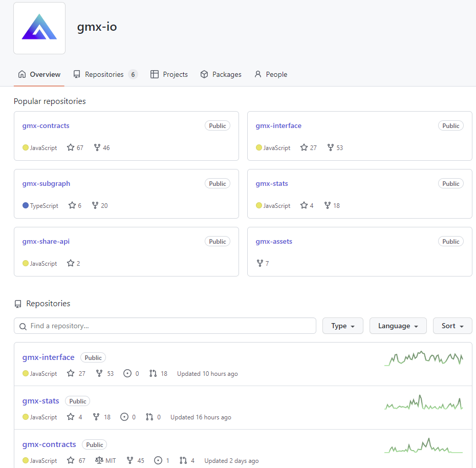Click the repo icon beside the Repositories tab

point(77,74)
